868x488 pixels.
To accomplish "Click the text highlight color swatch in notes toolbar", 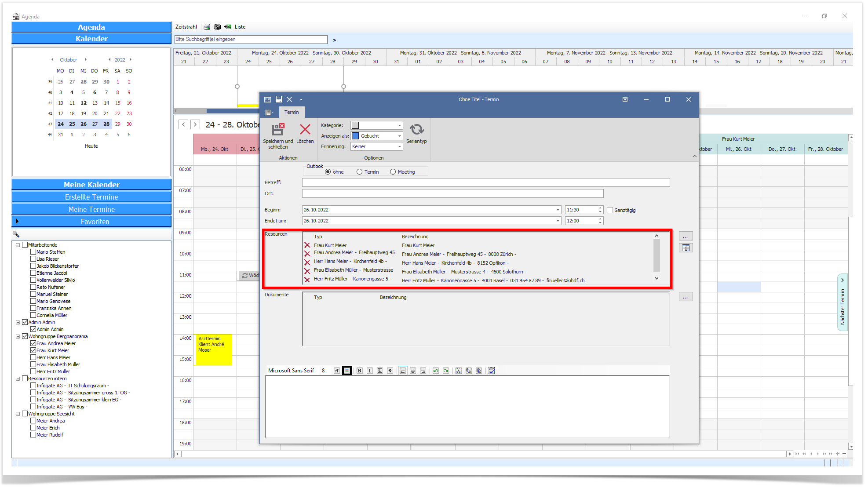I will pos(347,371).
